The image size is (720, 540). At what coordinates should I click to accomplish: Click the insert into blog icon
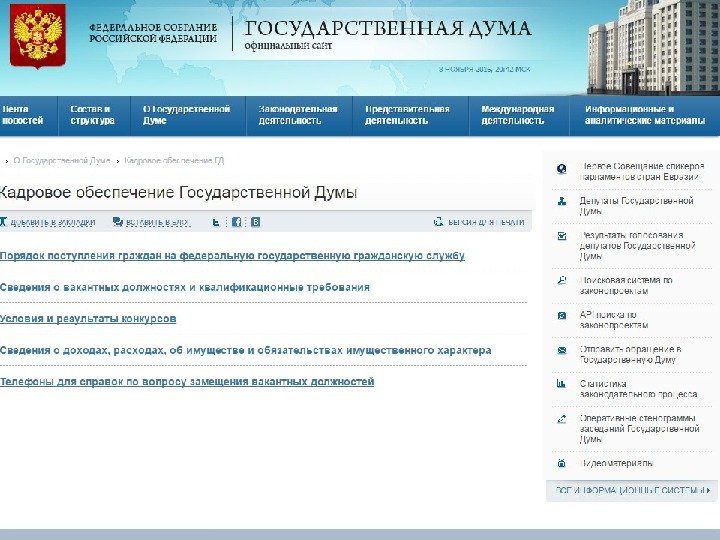tap(118, 222)
